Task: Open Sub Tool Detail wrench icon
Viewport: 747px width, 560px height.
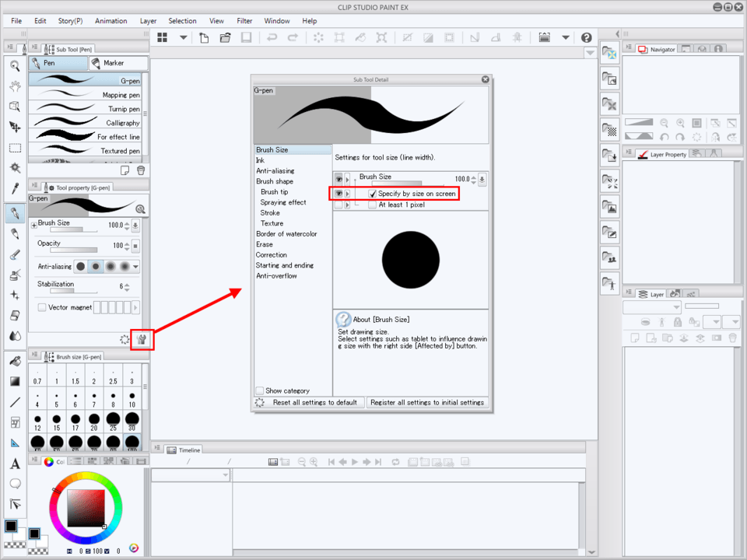Action: [x=142, y=339]
